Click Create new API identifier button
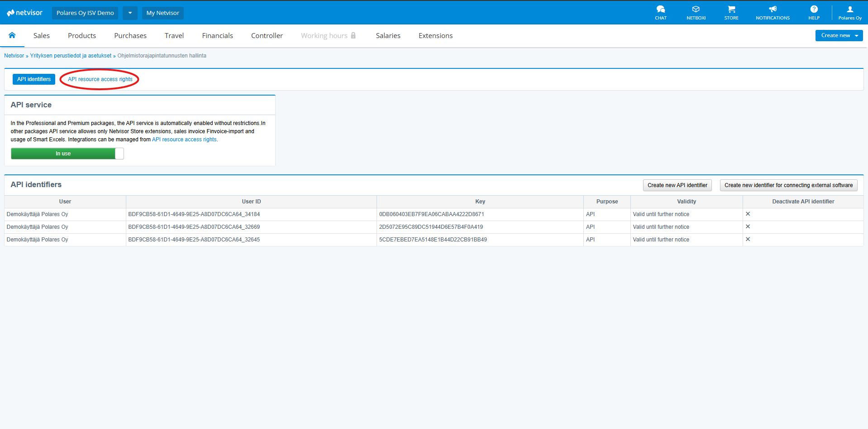Viewport: 868px width, 429px height. [x=677, y=185]
